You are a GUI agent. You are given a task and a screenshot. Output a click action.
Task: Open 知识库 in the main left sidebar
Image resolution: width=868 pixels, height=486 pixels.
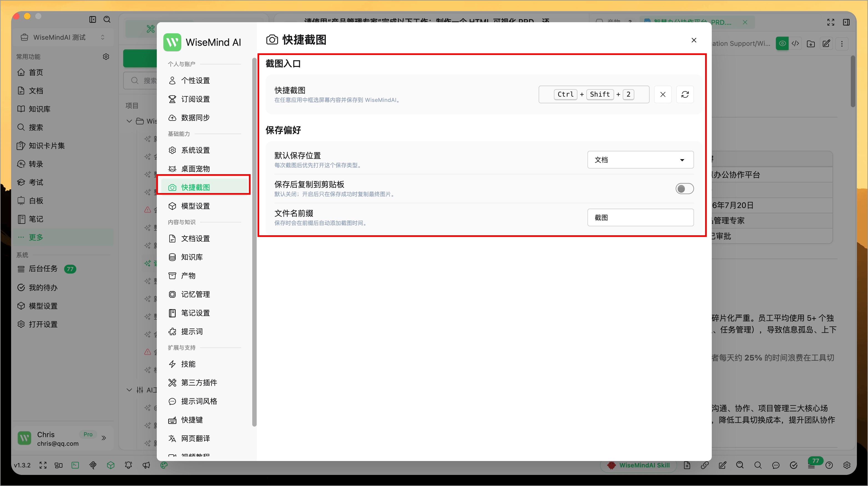63,109
